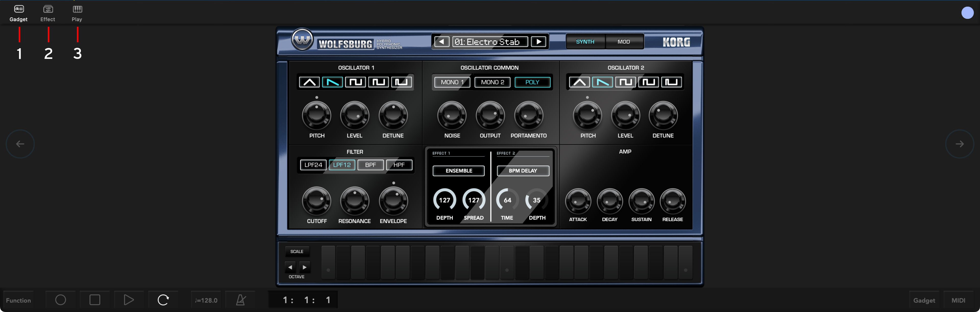Click the amp DECAY knob
The image size is (980, 312).
point(610,201)
